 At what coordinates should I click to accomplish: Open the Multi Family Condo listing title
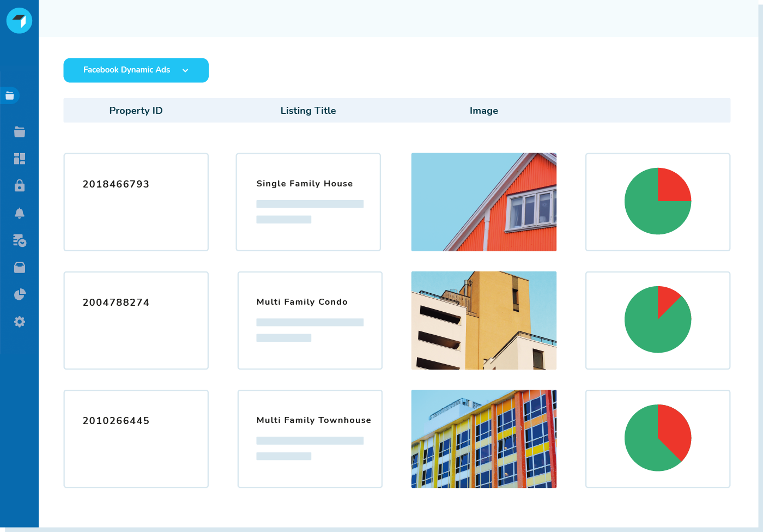pos(302,302)
